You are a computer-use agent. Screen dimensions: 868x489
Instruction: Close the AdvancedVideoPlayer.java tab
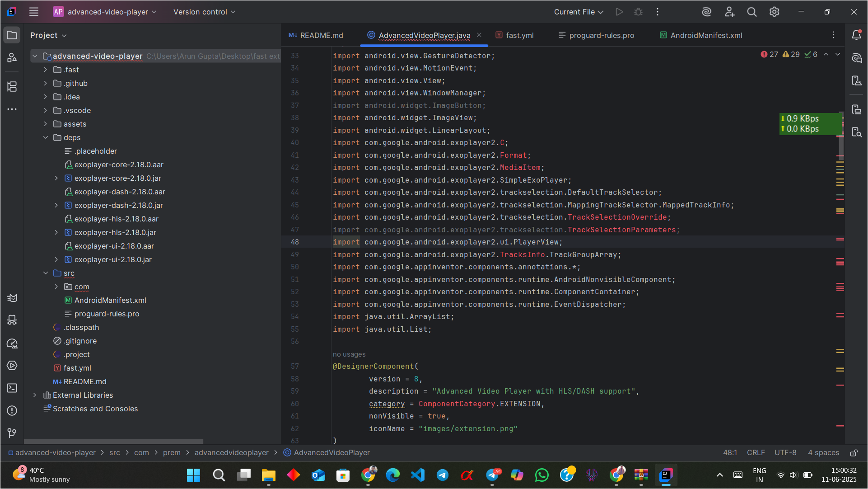[x=479, y=35]
